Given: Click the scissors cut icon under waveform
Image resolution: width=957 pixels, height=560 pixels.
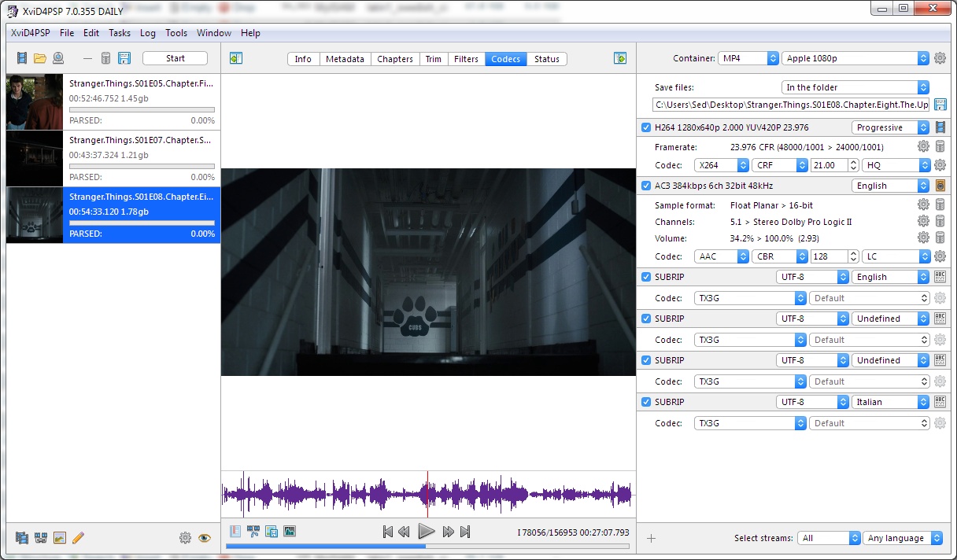Looking at the screenshot, I should pos(253,531).
